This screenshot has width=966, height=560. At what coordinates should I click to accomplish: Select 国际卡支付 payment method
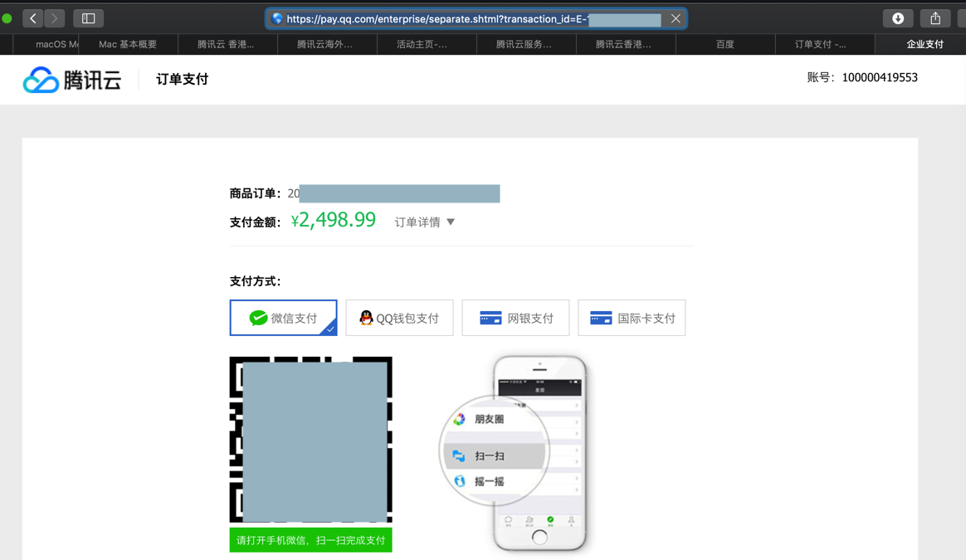(632, 318)
